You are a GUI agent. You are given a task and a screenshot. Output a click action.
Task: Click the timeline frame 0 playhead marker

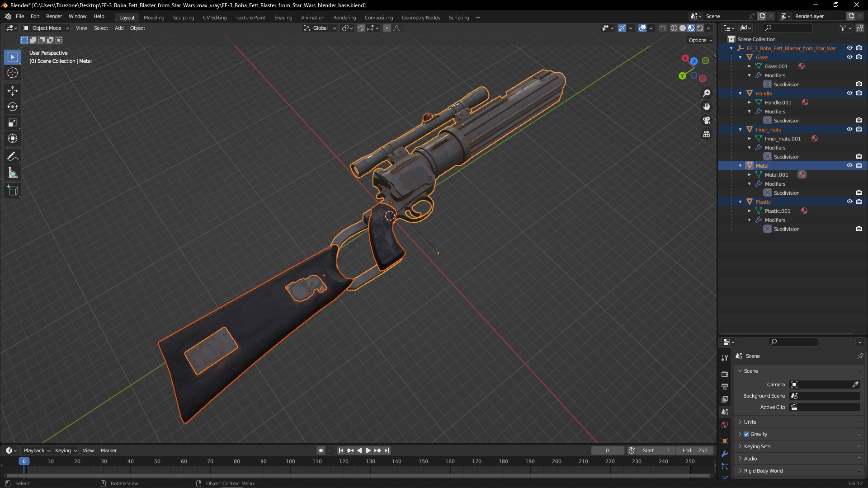(24, 461)
